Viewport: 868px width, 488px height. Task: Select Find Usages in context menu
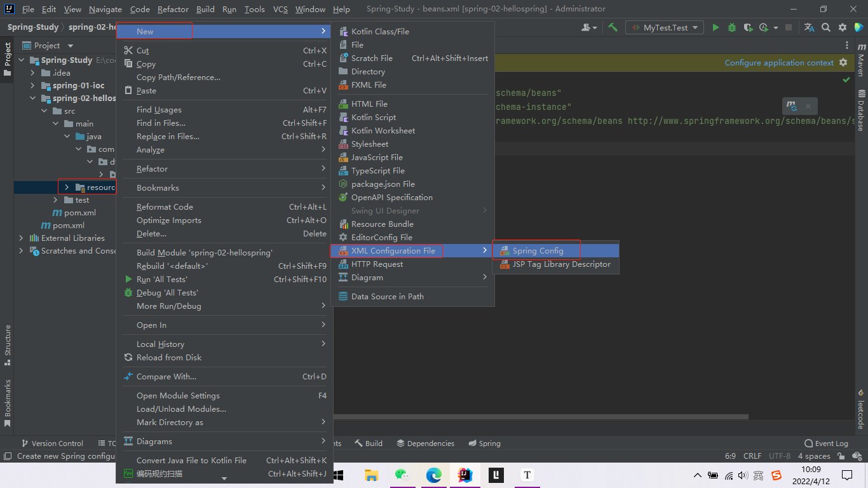click(x=224, y=110)
